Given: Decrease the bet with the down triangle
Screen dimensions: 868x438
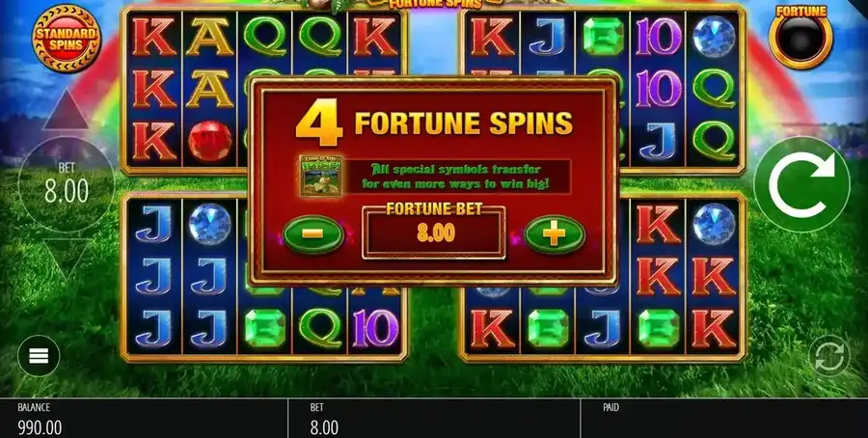Looking at the screenshot, I should 66,260.
